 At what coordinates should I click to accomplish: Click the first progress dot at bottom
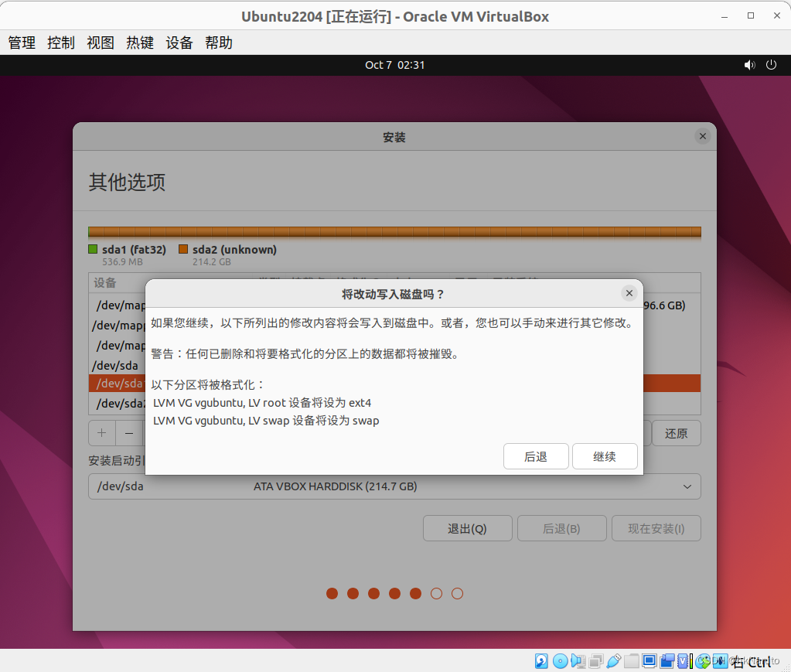click(332, 594)
